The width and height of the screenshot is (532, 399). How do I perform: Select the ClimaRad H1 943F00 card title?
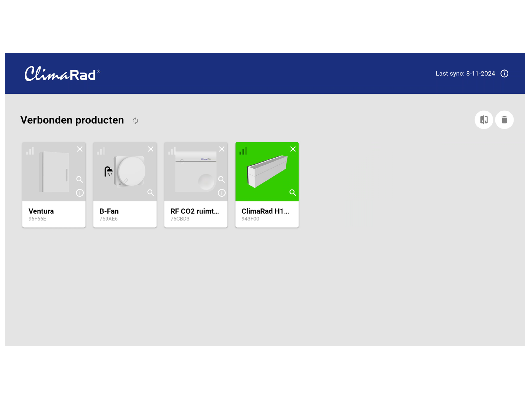point(265,211)
